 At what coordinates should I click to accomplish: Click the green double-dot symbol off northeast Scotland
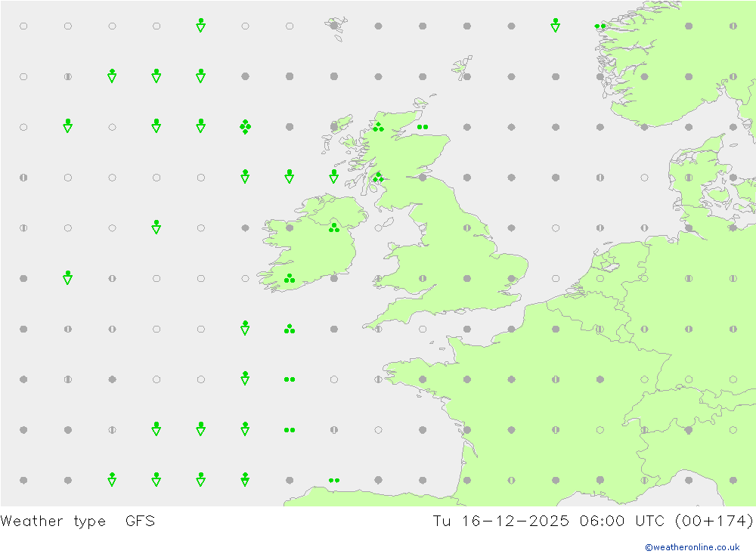pyautogui.click(x=423, y=127)
